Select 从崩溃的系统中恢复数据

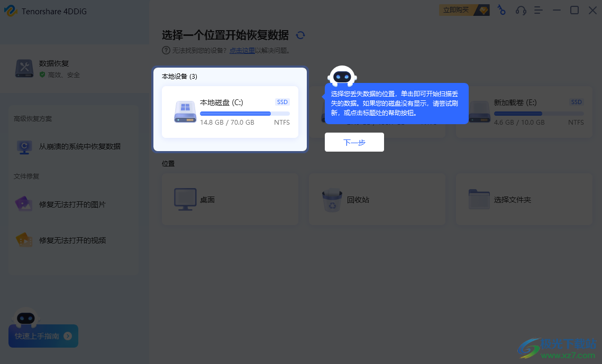[x=74, y=146]
